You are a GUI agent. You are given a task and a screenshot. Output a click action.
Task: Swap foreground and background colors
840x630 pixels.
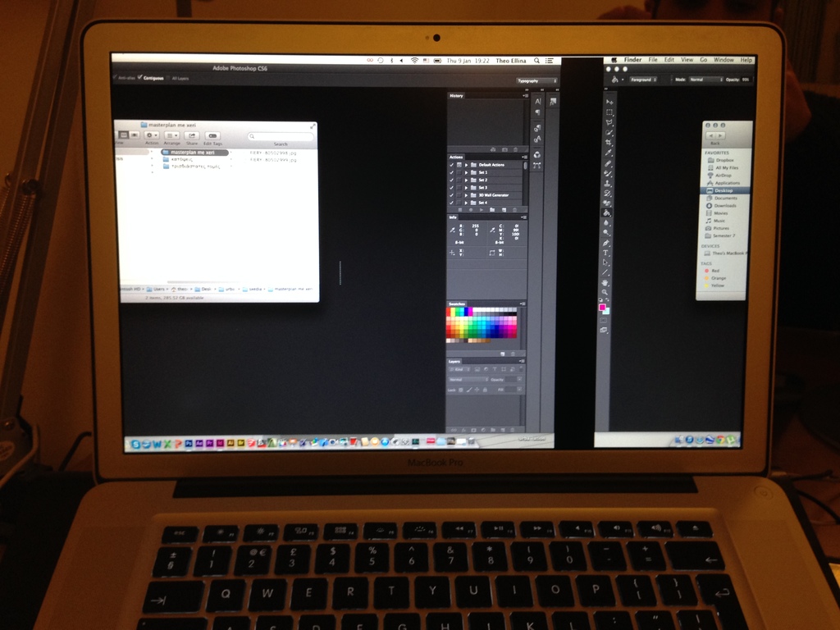[607, 300]
